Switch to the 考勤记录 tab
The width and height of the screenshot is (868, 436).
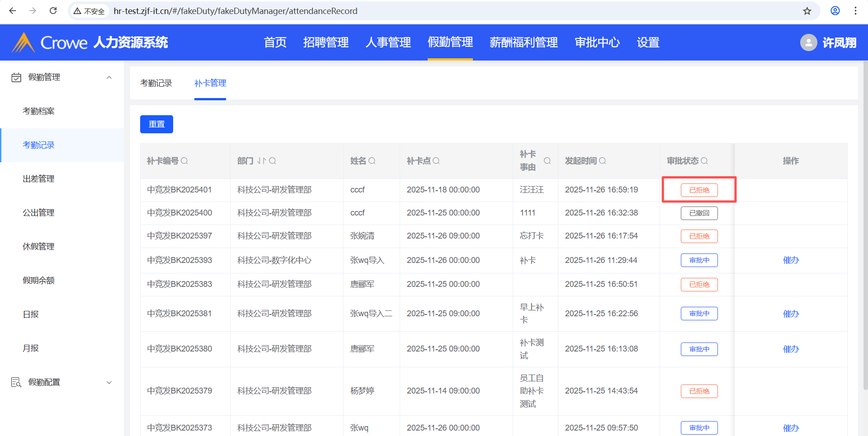coord(156,83)
